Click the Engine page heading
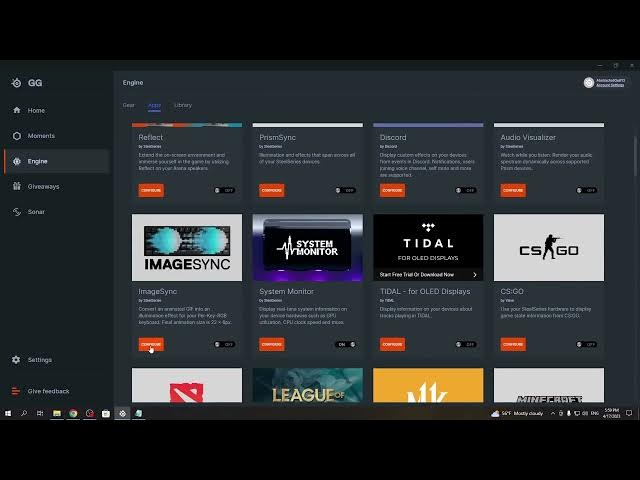640x480 pixels. pos(133,82)
